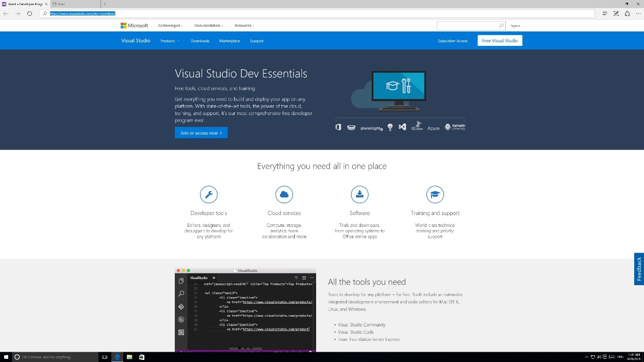Show hidden icons in the system tray

click(586, 357)
